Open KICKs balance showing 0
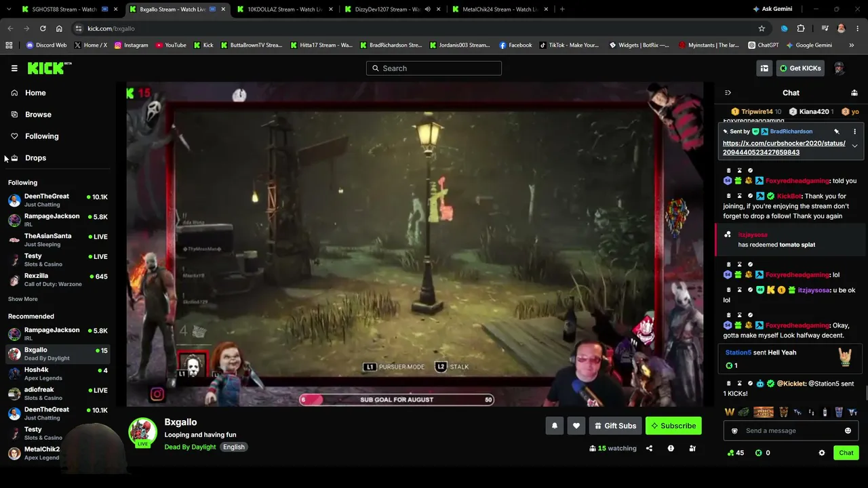This screenshot has height=488, width=868. click(x=763, y=453)
